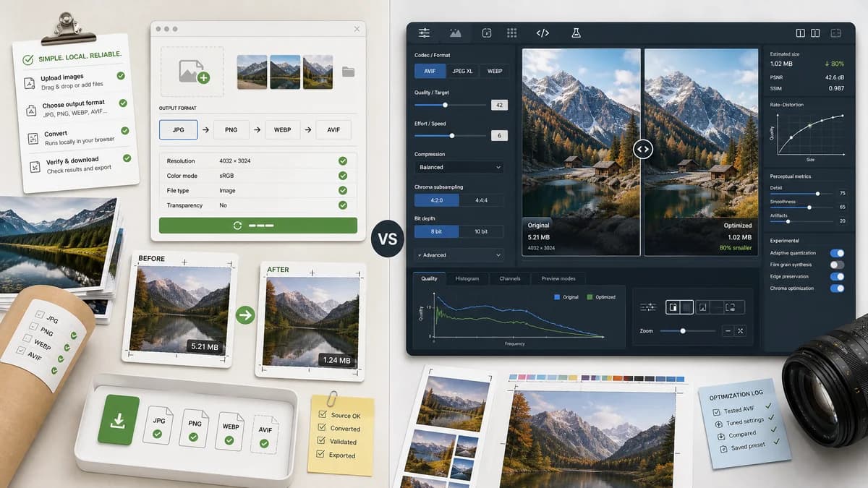The height and width of the screenshot is (488, 868).
Task: Adjust the Detail perceptual slider
Action: 800,193
